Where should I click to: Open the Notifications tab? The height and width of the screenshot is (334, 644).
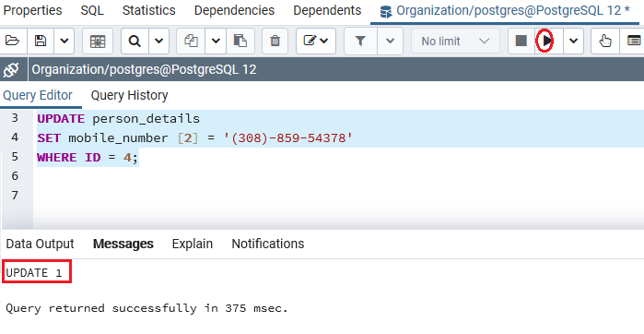pos(268,244)
